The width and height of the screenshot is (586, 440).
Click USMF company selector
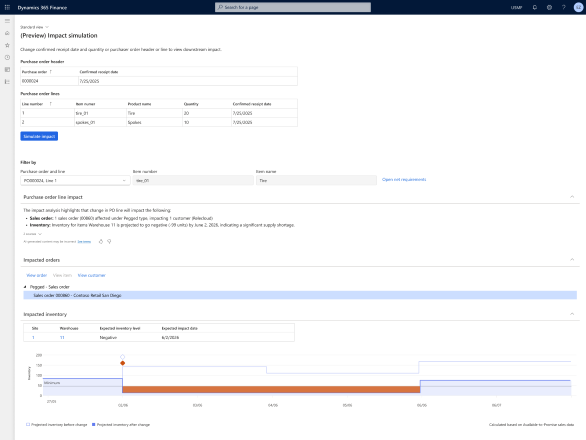click(x=516, y=7)
